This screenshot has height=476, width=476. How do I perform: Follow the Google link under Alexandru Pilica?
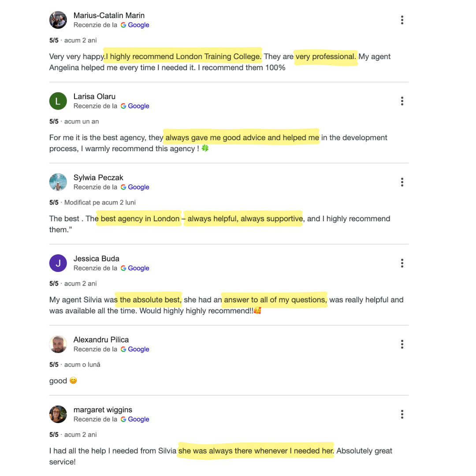[x=135, y=349]
